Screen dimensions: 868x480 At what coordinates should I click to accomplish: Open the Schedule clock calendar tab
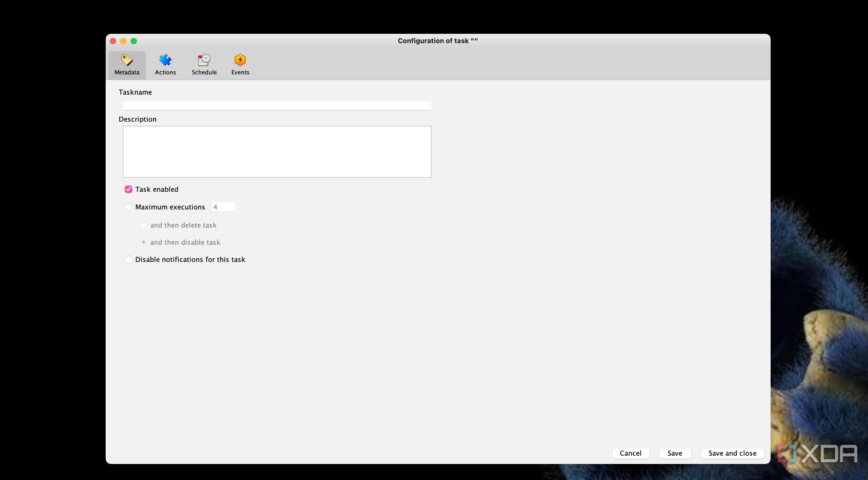point(204,65)
